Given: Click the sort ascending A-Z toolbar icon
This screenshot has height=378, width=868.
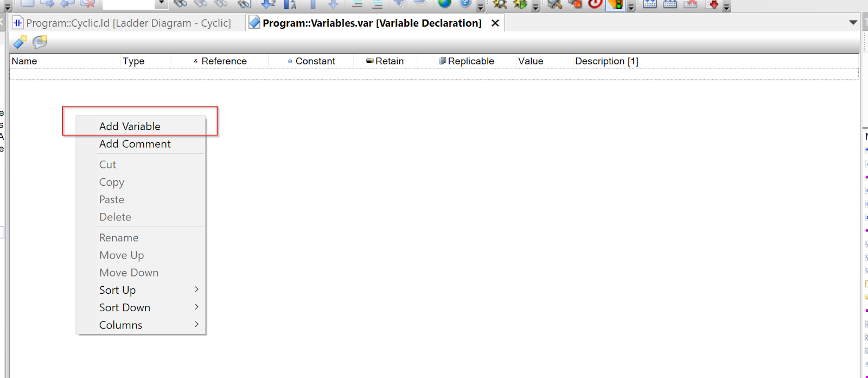Looking at the screenshot, I should point(269,4).
